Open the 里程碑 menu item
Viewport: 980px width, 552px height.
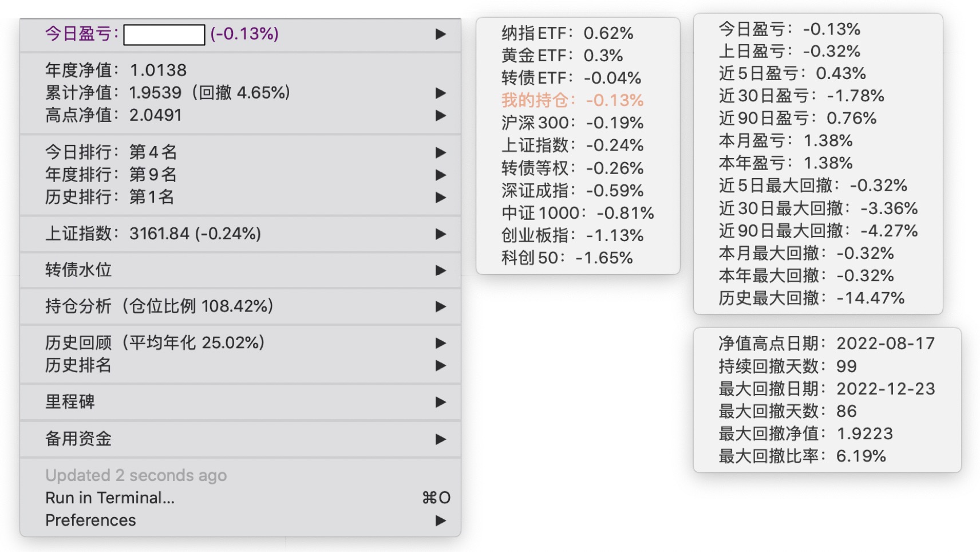click(x=70, y=401)
